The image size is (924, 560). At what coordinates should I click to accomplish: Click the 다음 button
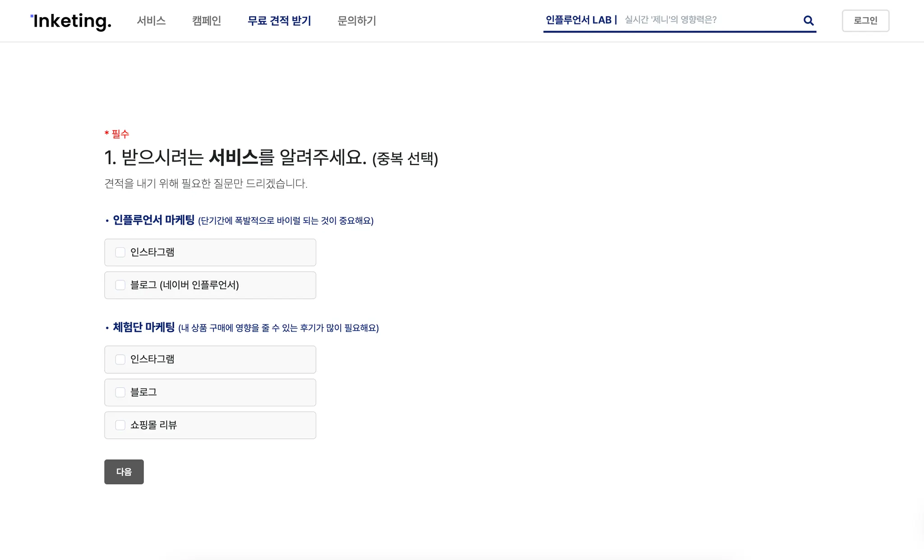pos(124,472)
